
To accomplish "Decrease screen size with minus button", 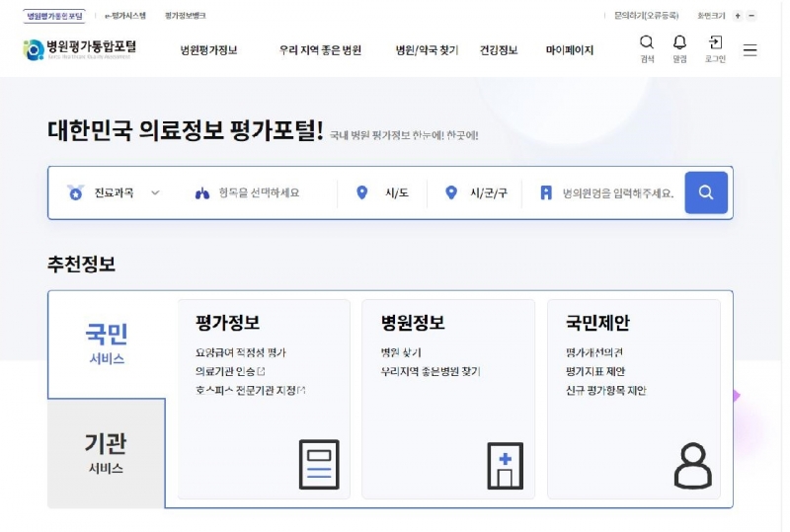I will pyautogui.click(x=751, y=16).
